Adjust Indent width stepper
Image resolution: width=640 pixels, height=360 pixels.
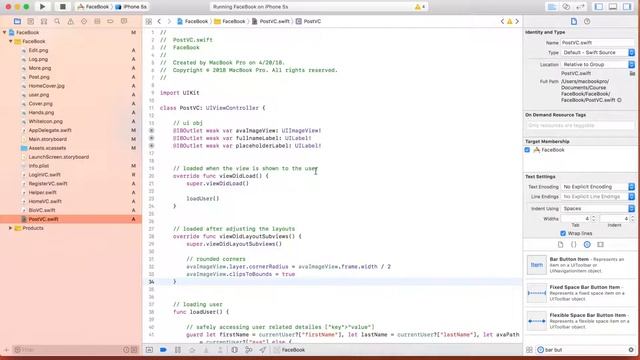pos(633,219)
